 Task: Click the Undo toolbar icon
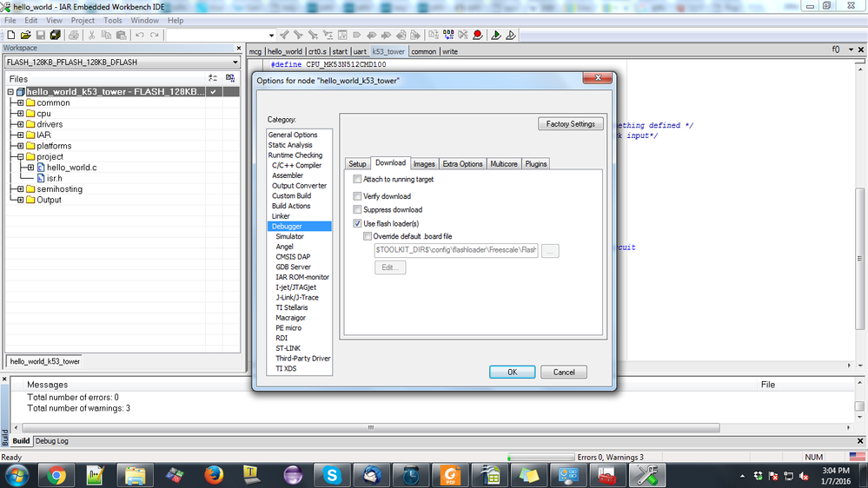click(140, 35)
